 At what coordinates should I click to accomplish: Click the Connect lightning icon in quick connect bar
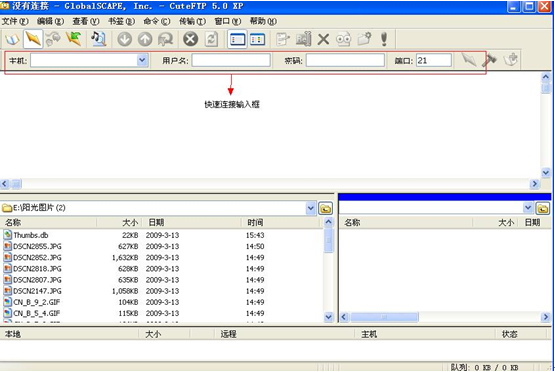[x=469, y=59]
